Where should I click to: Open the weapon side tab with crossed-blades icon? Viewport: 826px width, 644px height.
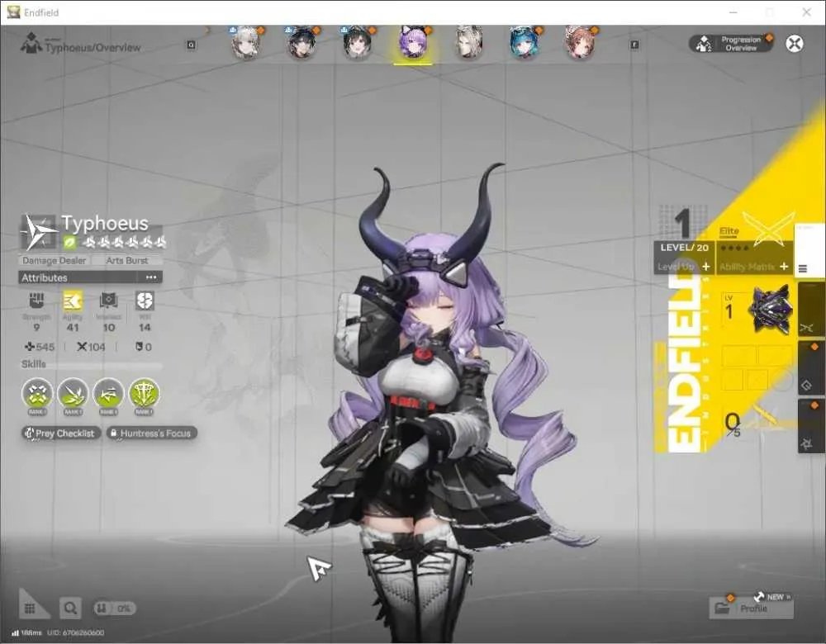coord(811,309)
